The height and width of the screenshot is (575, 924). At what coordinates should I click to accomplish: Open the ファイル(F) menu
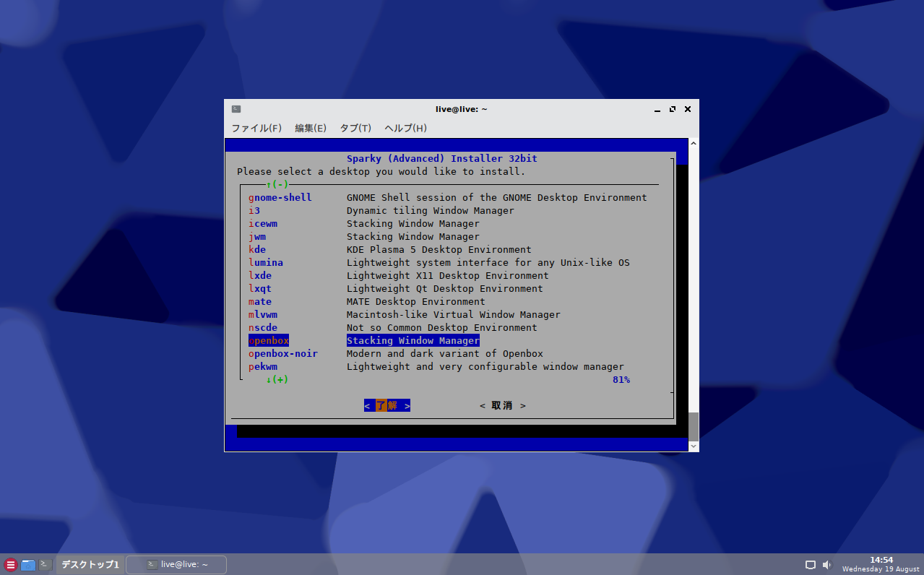tap(256, 128)
